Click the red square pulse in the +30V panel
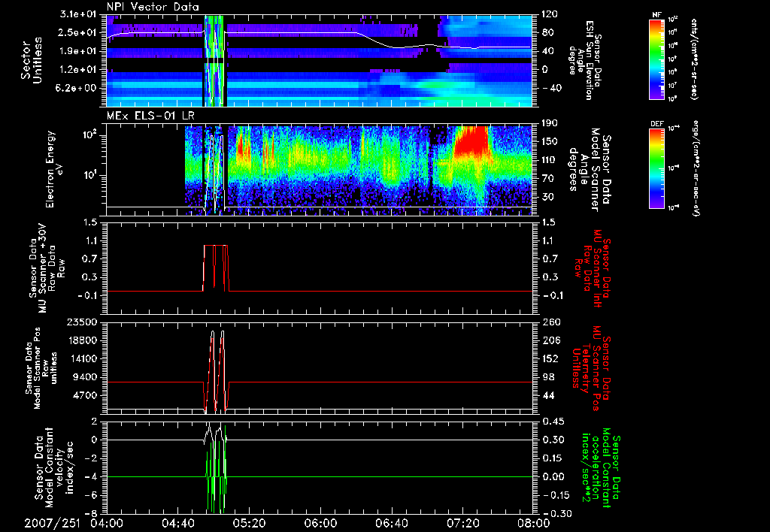The image size is (770, 532). coord(216,268)
